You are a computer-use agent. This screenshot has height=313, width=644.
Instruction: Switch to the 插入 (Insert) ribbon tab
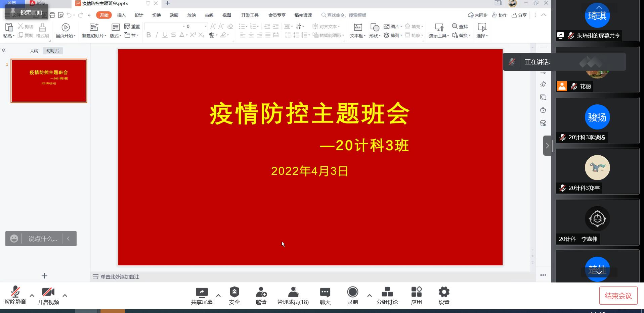coord(121,15)
